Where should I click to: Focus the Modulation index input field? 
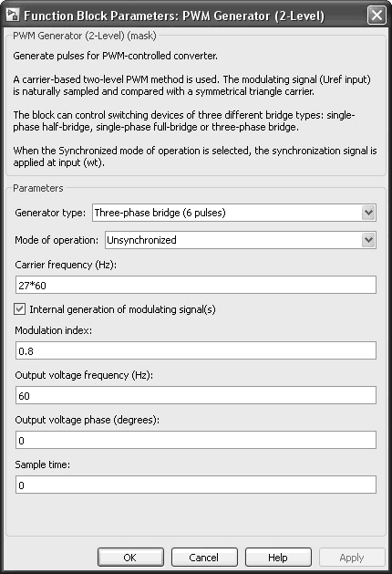196,350
